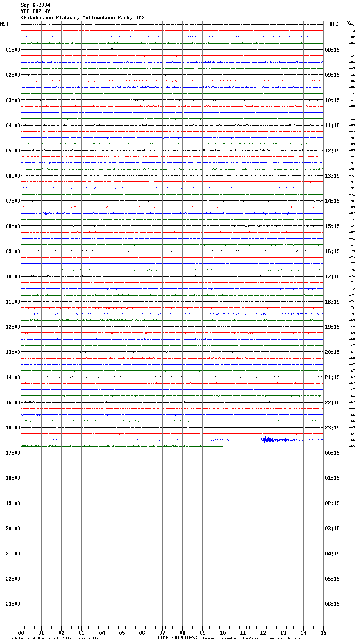Viewport: 357px width, 644px height.
Task: Click the 04:15 UTC time label
Action: click(332, 554)
